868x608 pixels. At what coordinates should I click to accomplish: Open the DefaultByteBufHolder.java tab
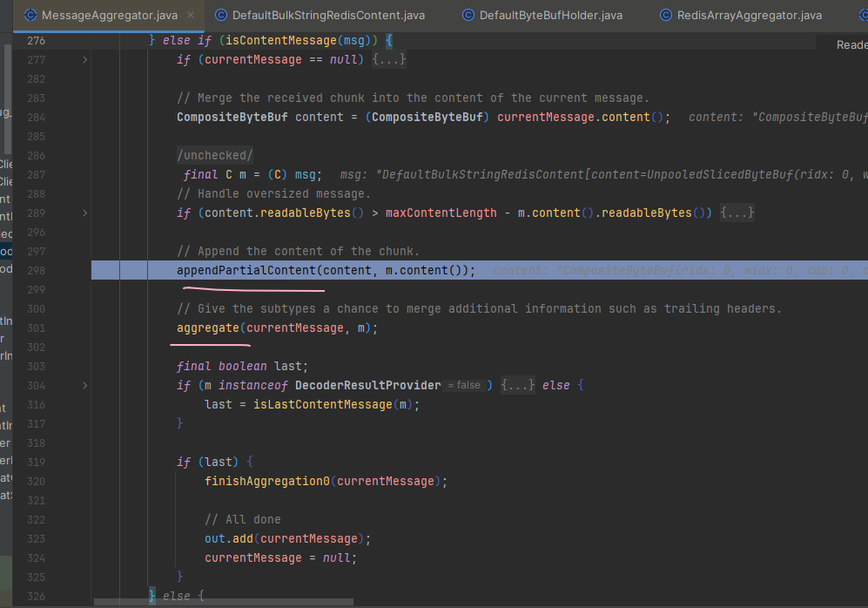pos(550,15)
